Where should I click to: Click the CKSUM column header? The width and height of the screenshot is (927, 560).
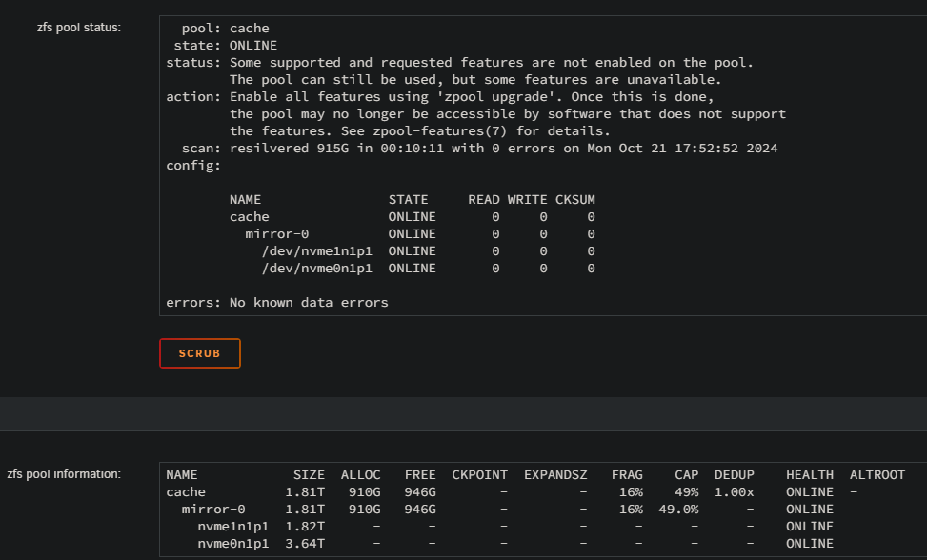(x=575, y=200)
